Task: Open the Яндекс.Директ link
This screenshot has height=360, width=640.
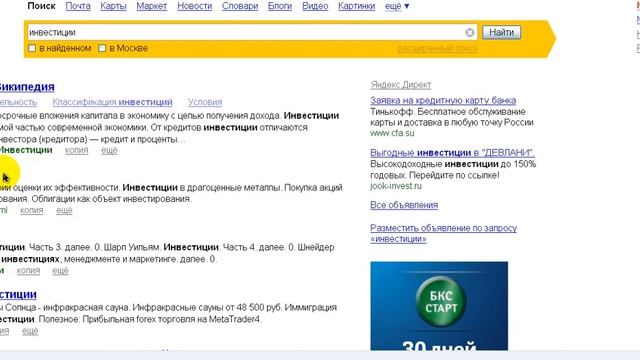Action: [x=401, y=85]
